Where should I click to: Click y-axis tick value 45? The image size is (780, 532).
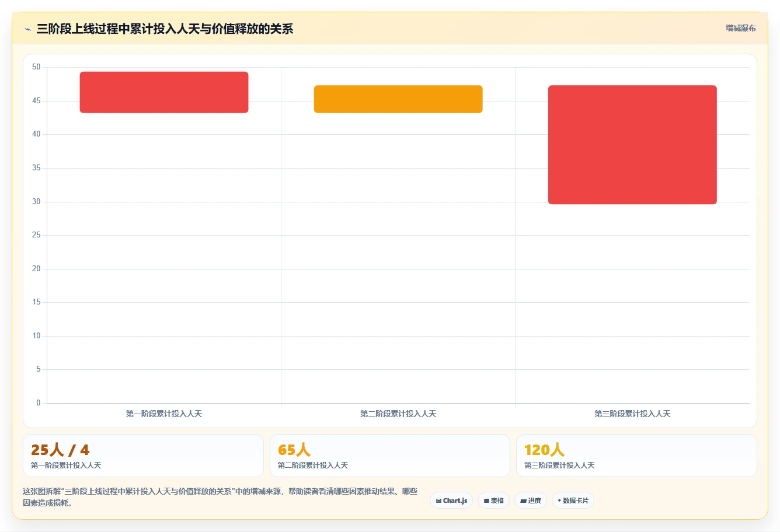coord(36,101)
